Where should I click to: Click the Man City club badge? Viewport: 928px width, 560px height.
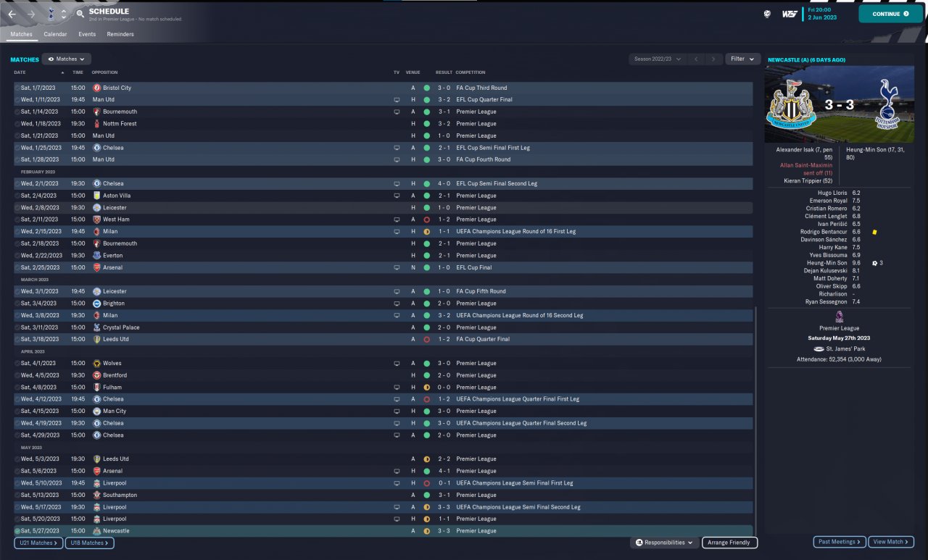[x=97, y=411]
